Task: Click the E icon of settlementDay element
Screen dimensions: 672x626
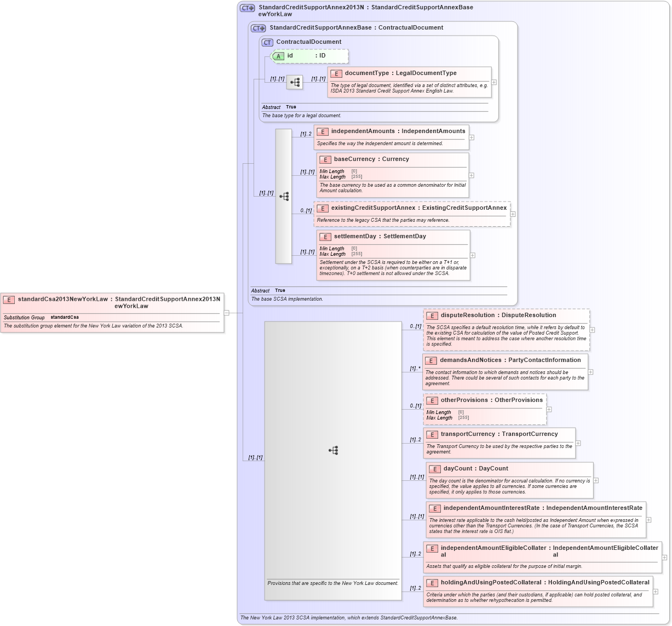Action: point(324,236)
